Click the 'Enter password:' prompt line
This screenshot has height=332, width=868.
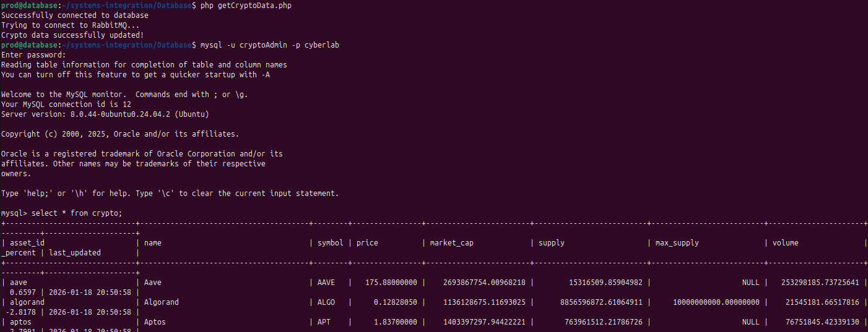33,55
